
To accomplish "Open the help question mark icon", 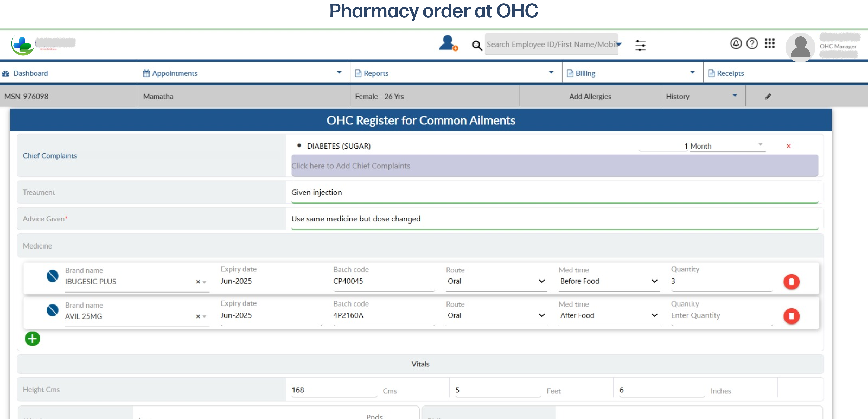I will (x=752, y=43).
